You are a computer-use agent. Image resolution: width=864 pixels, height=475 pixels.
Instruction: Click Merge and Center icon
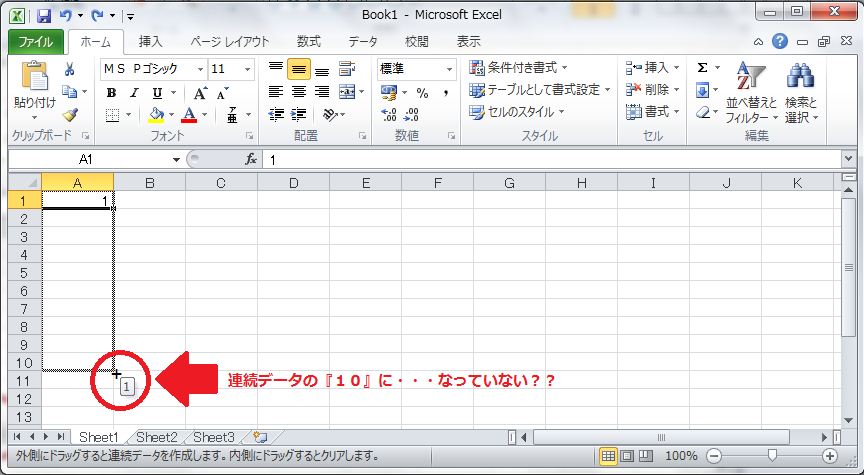(347, 92)
